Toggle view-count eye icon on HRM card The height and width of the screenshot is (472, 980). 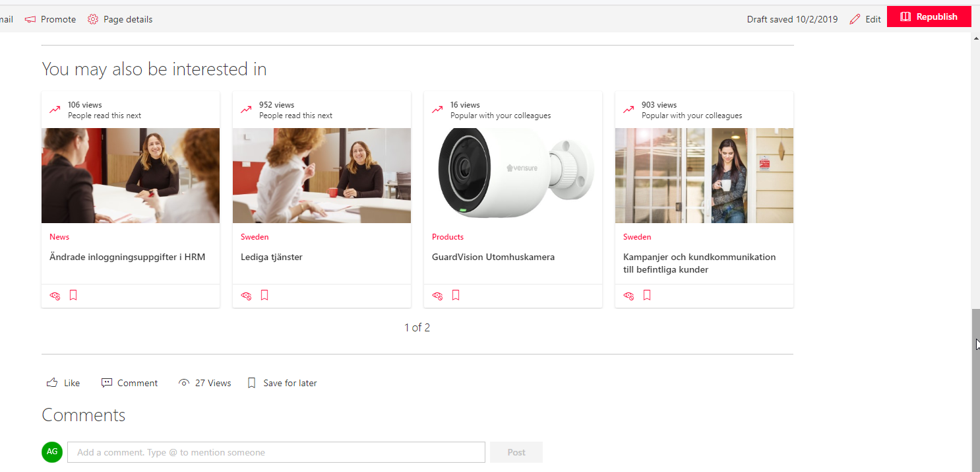click(x=55, y=296)
